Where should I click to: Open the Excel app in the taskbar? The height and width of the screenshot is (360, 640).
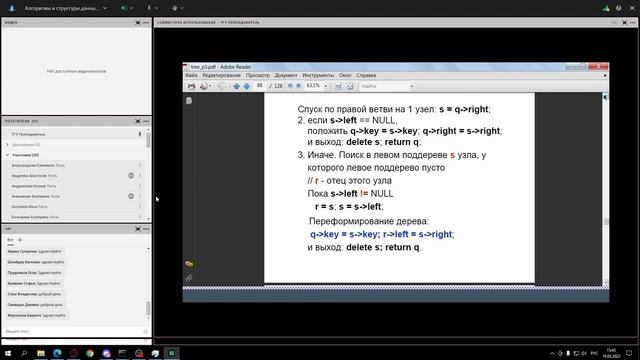click(171, 353)
